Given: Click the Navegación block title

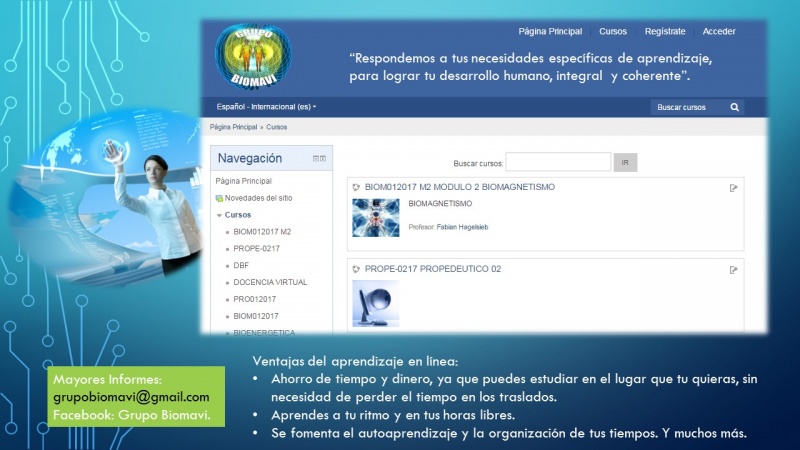Looking at the screenshot, I should coord(249,158).
